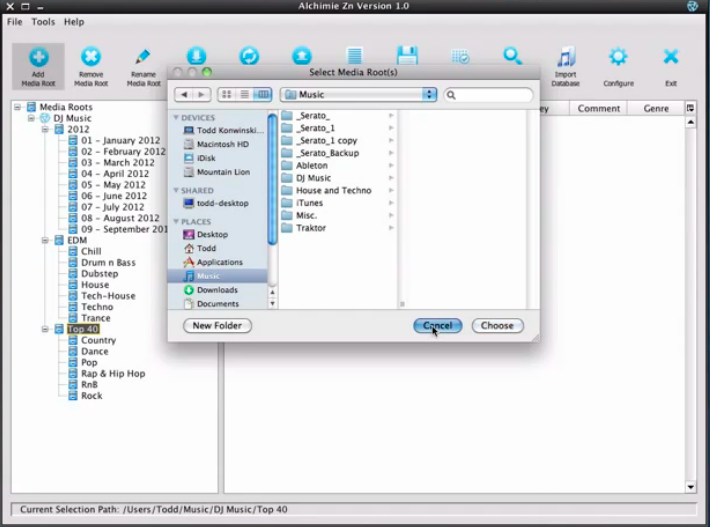Collapse the DEVICES sidebar section
Screen dimensions: 710x527
click(x=177, y=118)
